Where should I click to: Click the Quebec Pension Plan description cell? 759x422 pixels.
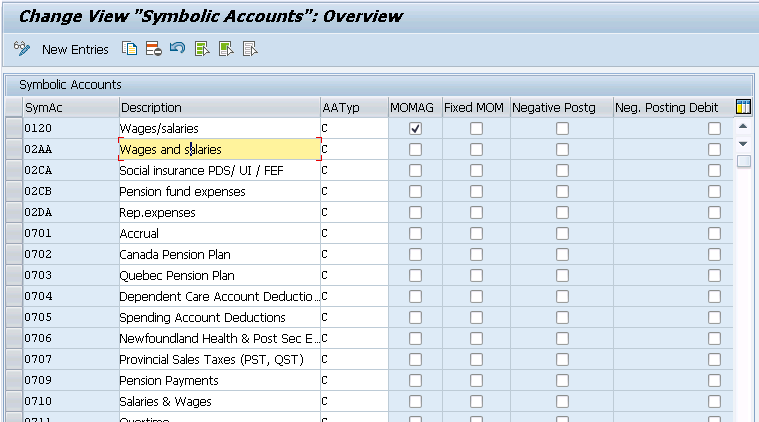220,275
